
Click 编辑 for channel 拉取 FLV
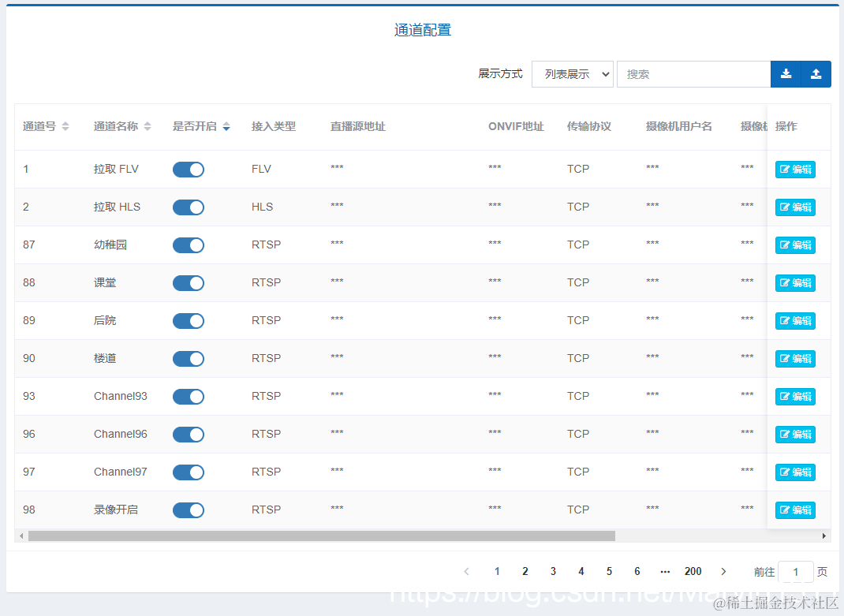[x=794, y=169]
